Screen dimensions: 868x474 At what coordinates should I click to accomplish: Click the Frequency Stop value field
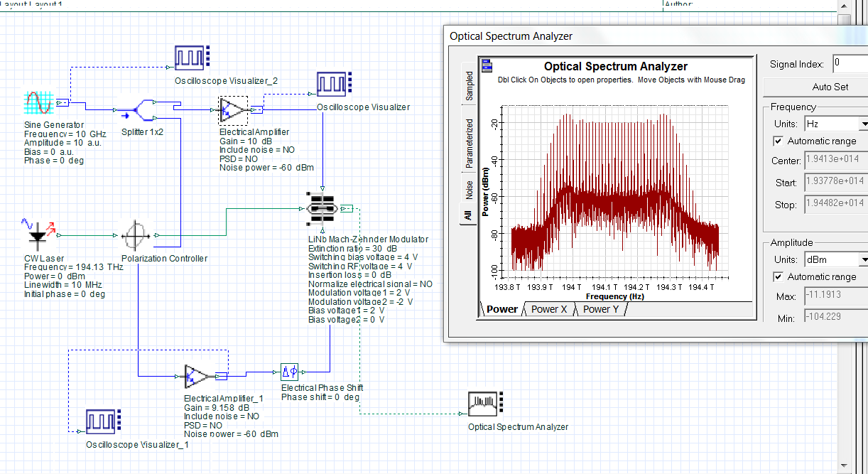point(835,204)
